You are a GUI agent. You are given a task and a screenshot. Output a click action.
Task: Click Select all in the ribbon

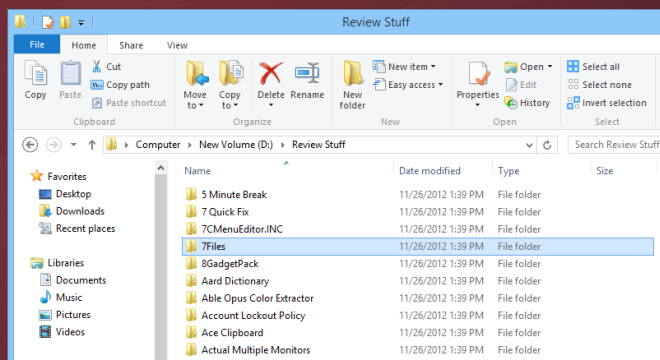pos(593,67)
